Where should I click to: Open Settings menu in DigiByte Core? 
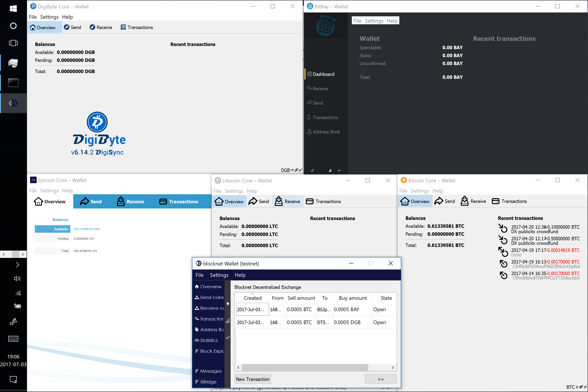pyautogui.click(x=49, y=17)
